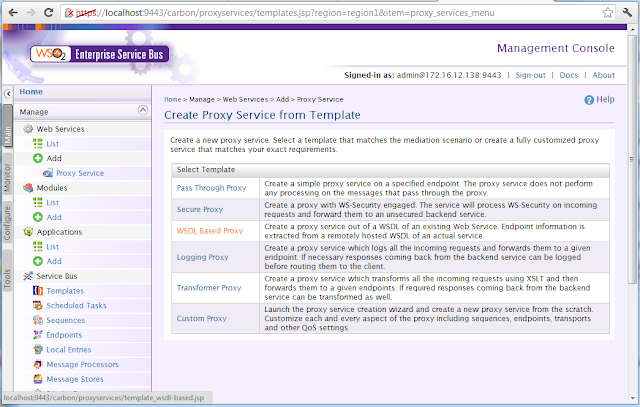This screenshot has height=407, width=640.
Task: Click the Scheduled Tasks icon
Action: point(38,305)
